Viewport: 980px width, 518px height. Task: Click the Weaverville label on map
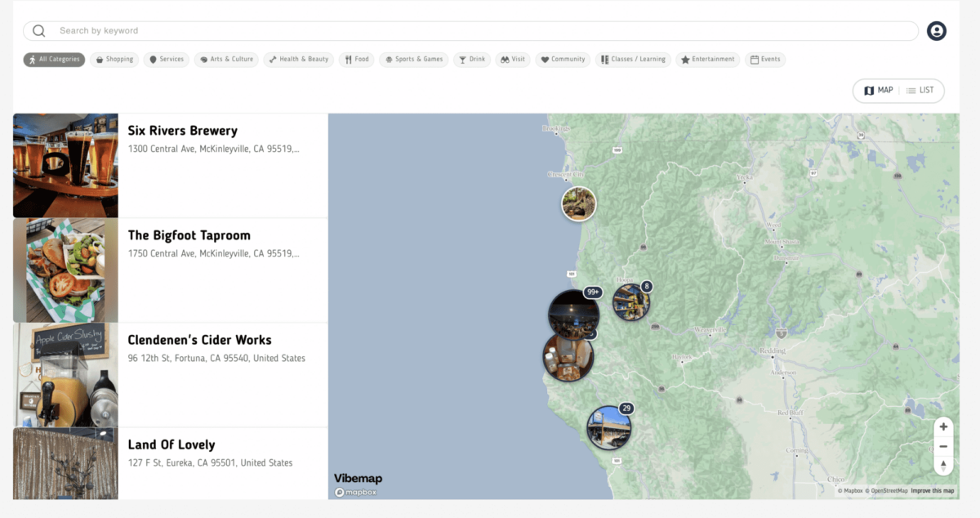pos(709,330)
